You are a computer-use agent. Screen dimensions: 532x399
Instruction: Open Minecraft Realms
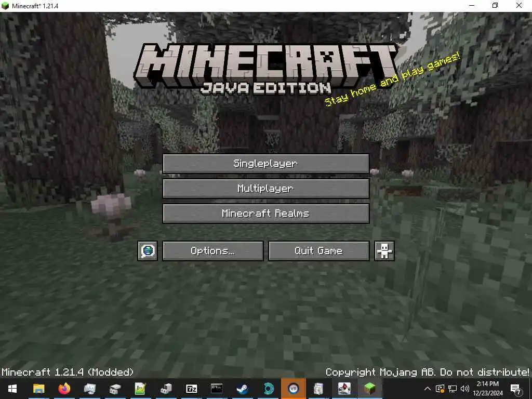[x=265, y=214]
